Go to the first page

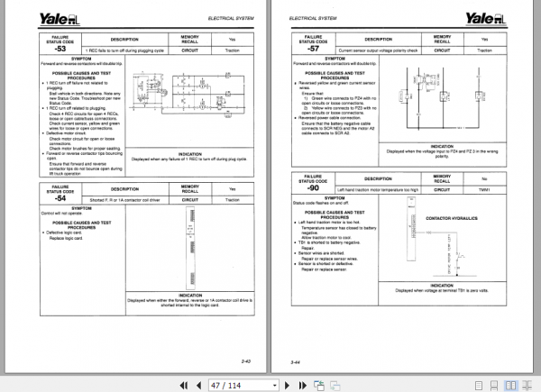[x=184, y=385]
